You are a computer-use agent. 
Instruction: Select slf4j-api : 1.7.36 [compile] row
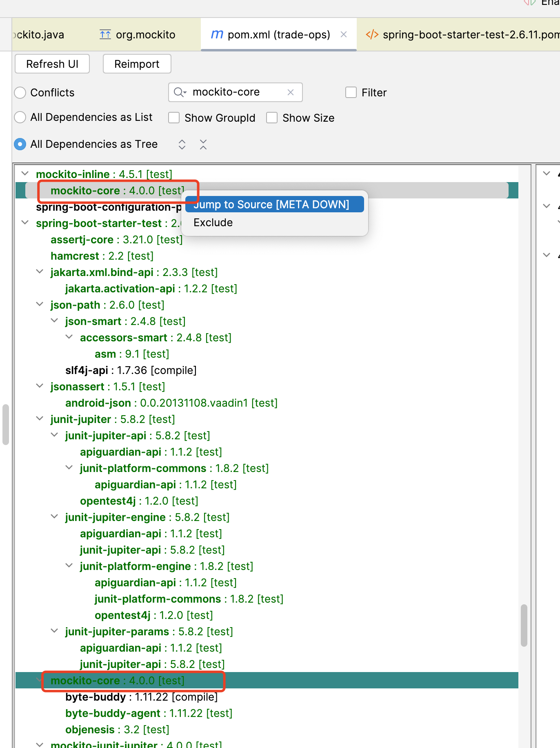point(131,370)
